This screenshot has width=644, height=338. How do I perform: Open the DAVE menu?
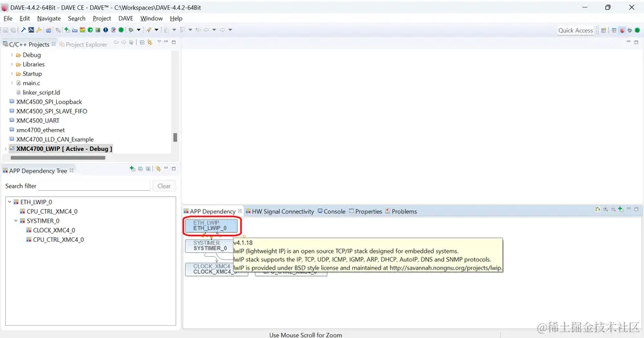(126, 19)
